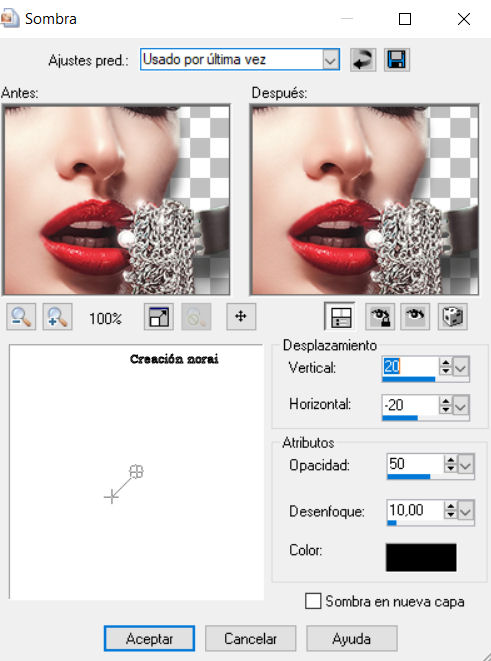The width and height of the screenshot is (491, 661).
Task: Click the proof eye icon
Action: 415,317
